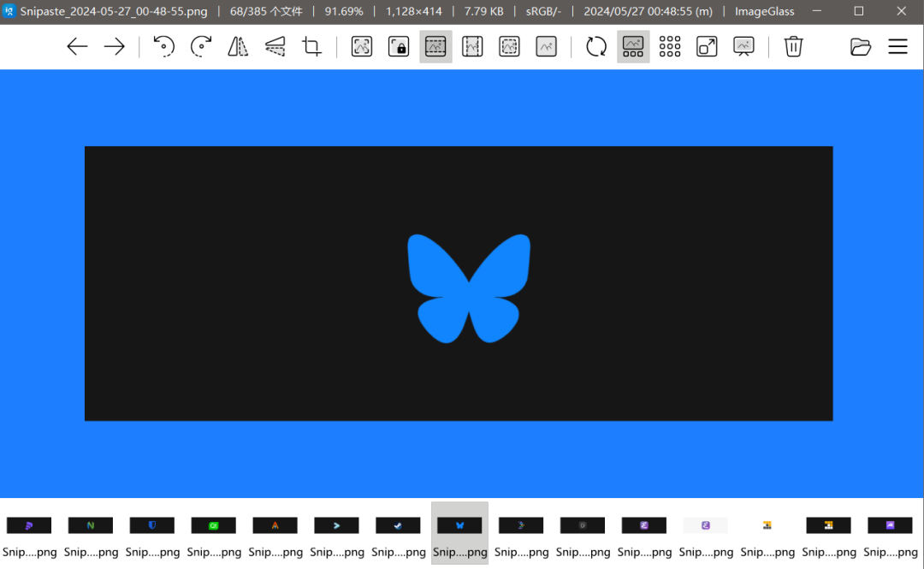Open the main menu hamburger icon
The image size is (924, 569).
click(897, 46)
